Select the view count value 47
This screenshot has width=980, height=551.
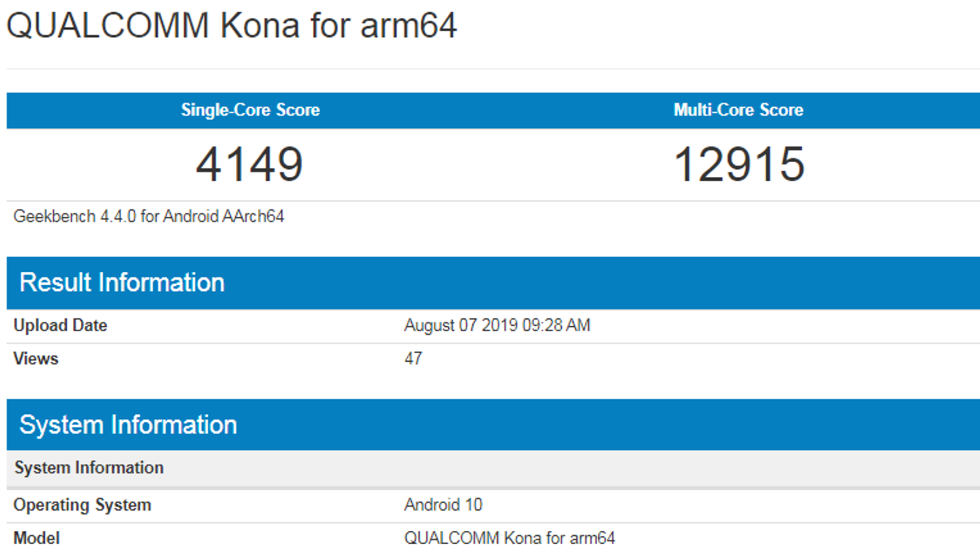click(413, 359)
